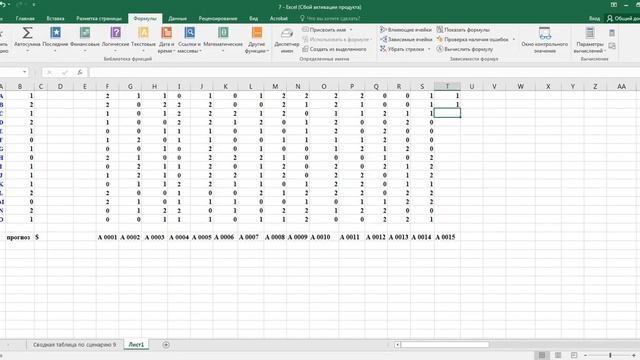Open the Acrobat ribbon tab
The width and height of the screenshot is (640, 360).
click(x=278, y=18)
